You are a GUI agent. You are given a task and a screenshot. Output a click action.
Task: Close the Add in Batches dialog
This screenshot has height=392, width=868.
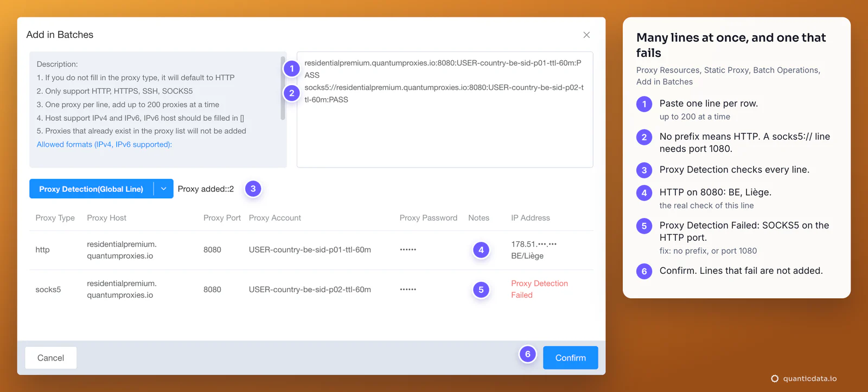[x=586, y=35]
